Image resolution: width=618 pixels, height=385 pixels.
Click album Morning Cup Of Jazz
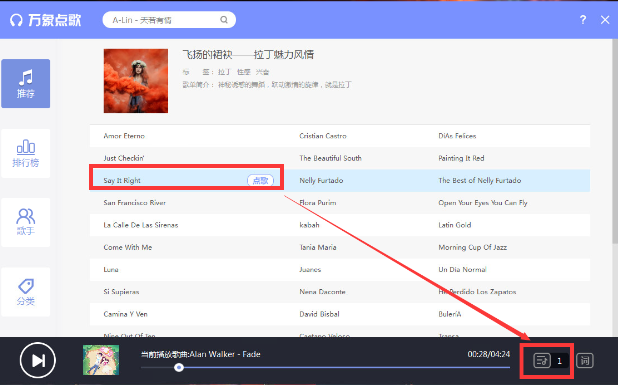pos(473,247)
